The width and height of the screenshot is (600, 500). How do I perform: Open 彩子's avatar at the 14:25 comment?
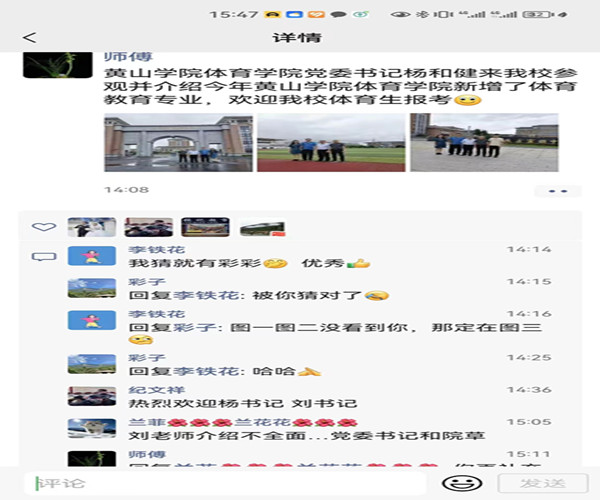coord(92,364)
